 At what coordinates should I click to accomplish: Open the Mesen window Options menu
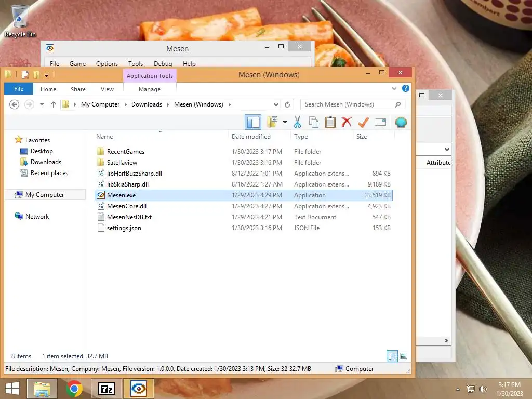[x=107, y=63]
